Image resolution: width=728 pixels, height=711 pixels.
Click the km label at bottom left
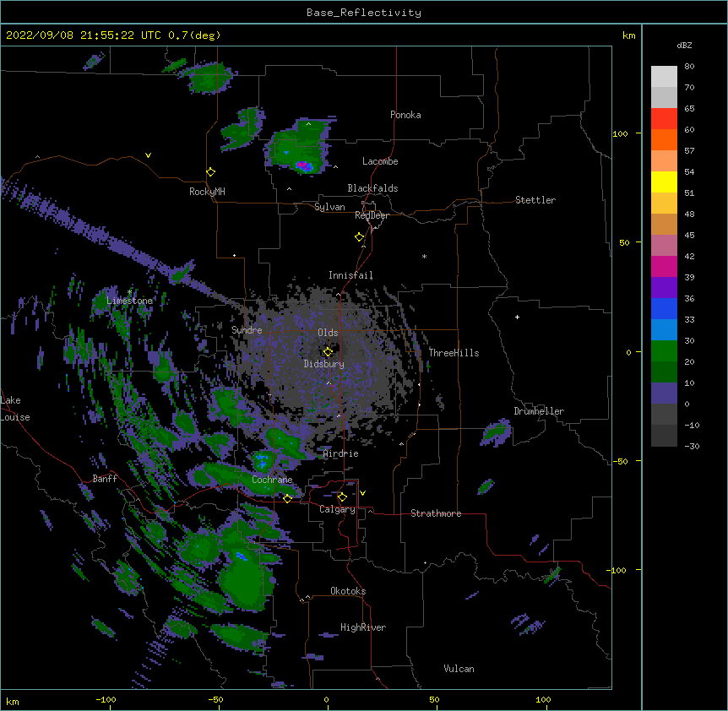(x=13, y=701)
